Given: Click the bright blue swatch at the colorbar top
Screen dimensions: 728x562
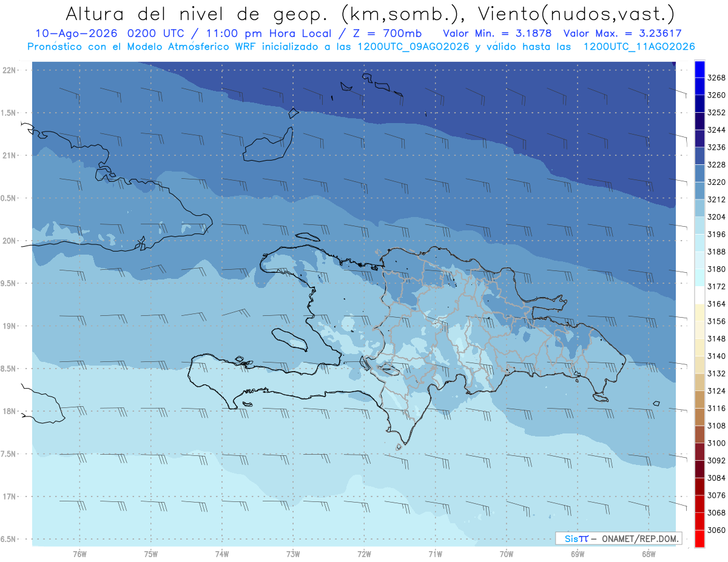Looking at the screenshot, I should pyautogui.click(x=699, y=69).
